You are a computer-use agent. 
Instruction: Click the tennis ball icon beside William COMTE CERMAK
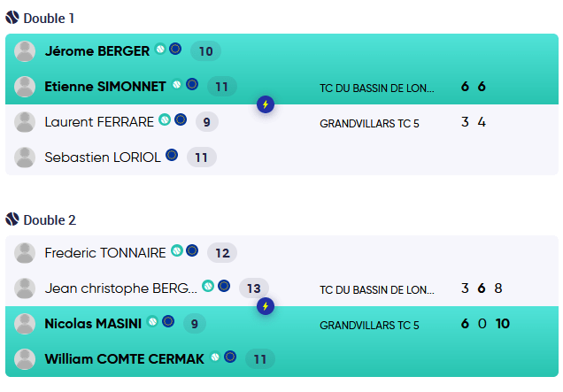[215, 357]
